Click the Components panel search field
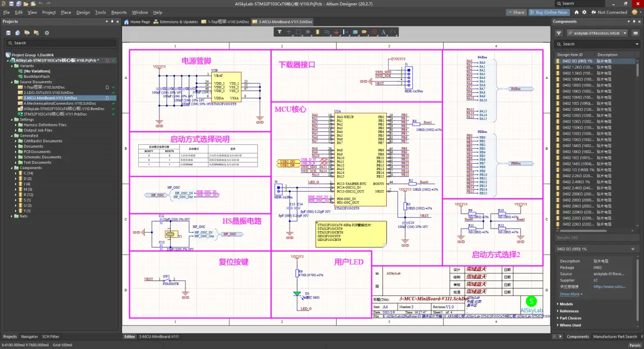Image resolution: width=644 pixels, height=349 pixels. [597, 44]
